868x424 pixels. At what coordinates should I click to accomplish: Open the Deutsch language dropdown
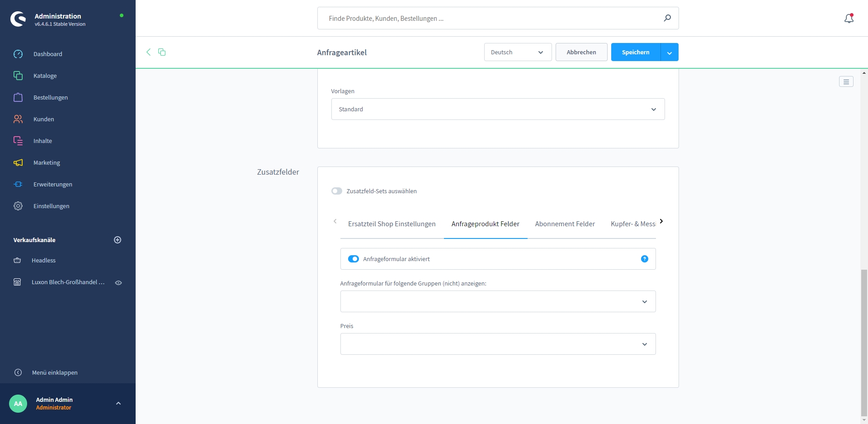pos(517,52)
